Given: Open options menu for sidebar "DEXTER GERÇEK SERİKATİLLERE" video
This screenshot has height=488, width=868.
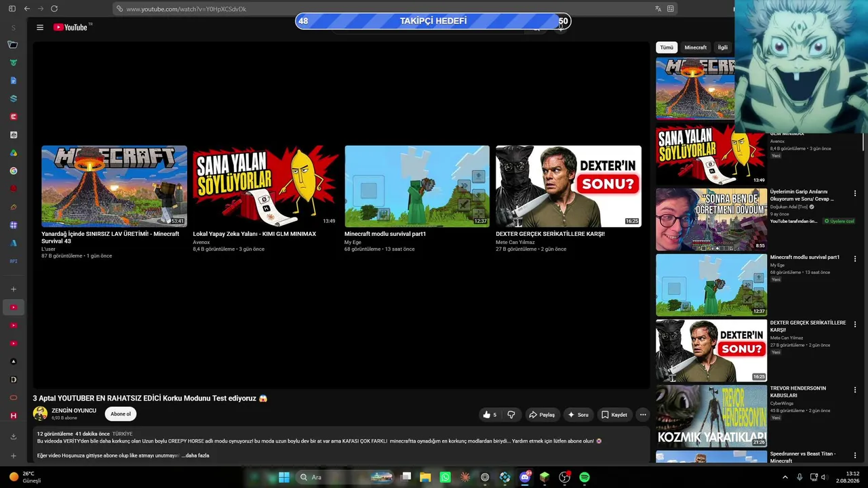Looking at the screenshot, I should [854, 324].
